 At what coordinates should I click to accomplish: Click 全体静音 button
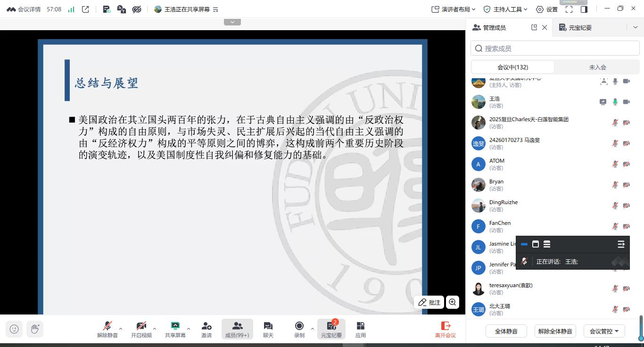[506, 331]
